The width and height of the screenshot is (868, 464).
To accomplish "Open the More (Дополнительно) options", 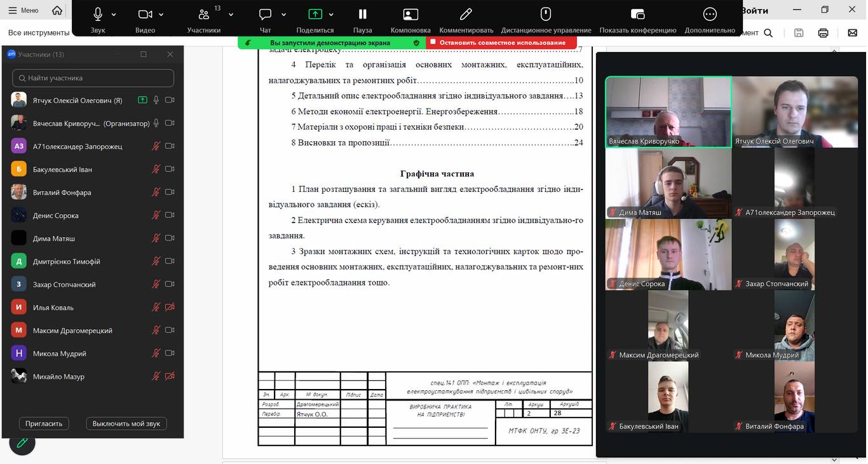I will (x=710, y=15).
